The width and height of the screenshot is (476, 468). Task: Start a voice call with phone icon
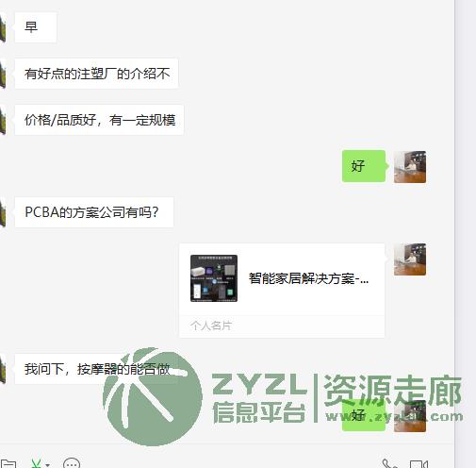389,464
